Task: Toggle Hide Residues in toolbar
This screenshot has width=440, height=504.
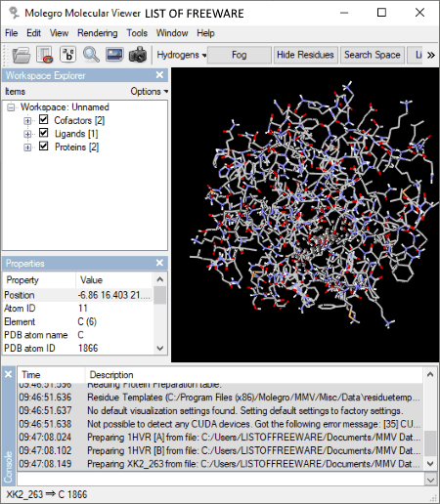Action: 305,55
